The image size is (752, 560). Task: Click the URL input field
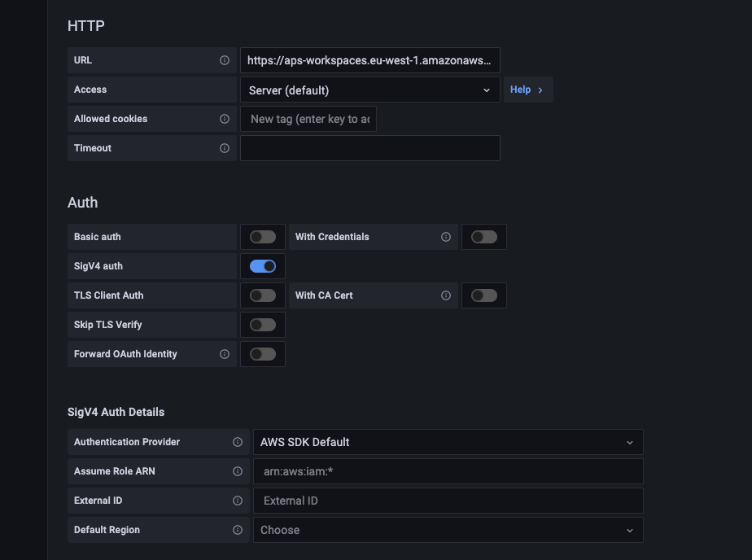click(370, 59)
